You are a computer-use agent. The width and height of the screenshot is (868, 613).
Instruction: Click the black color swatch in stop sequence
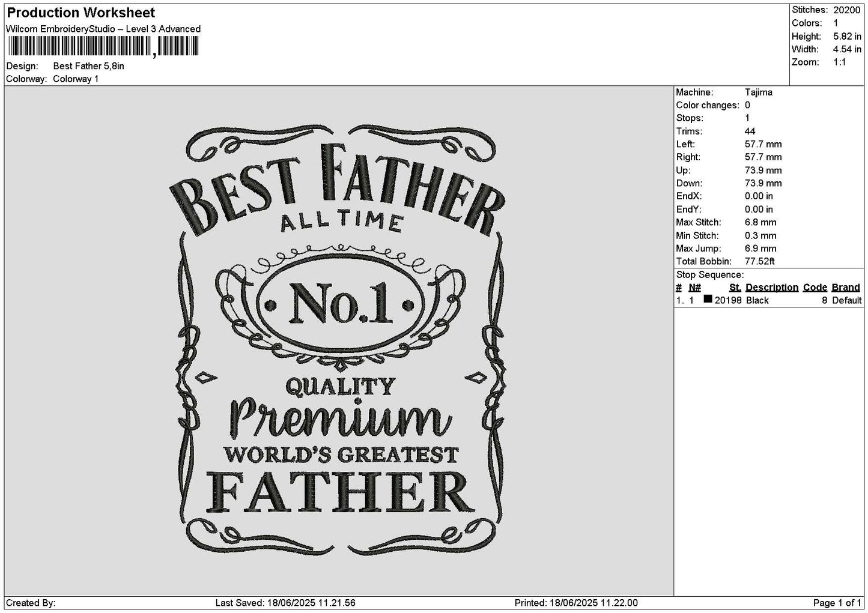pos(708,299)
